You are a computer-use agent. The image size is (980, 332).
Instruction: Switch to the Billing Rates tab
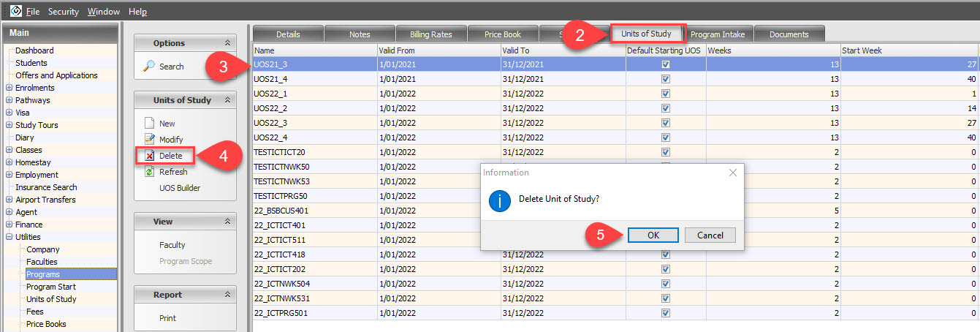pos(430,34)
